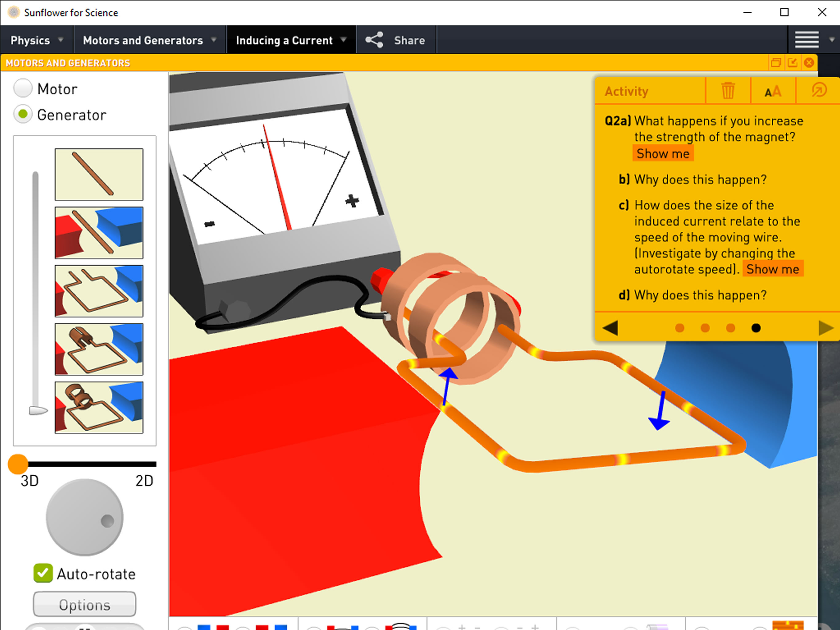Click the restore-window icon in the yellow header

[x=776, y=63]
